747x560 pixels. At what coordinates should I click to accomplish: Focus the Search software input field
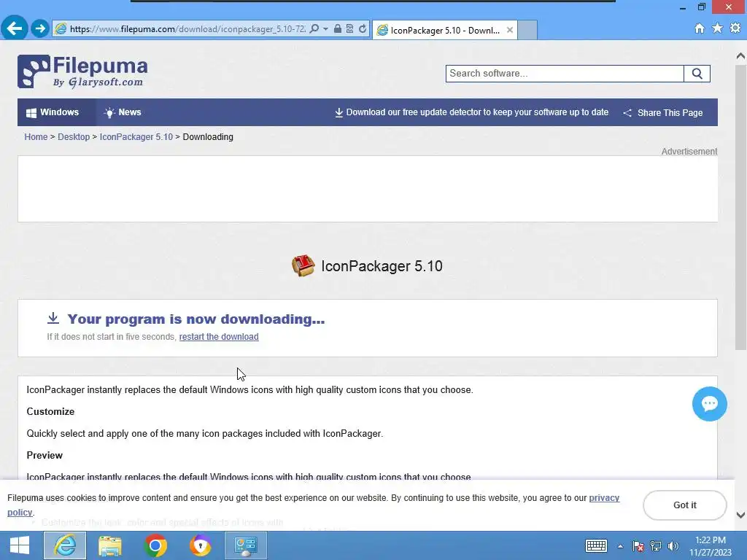(x=565, y=74)
